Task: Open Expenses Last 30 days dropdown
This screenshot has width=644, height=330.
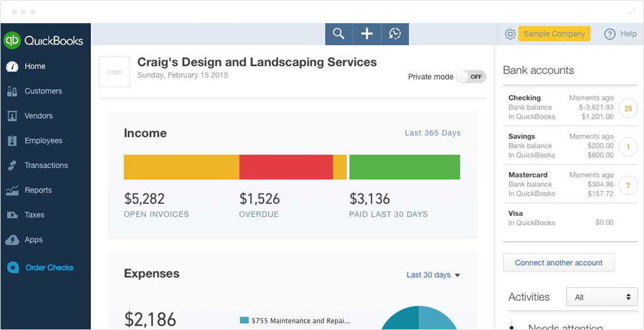Action: (x=433, y=275)
